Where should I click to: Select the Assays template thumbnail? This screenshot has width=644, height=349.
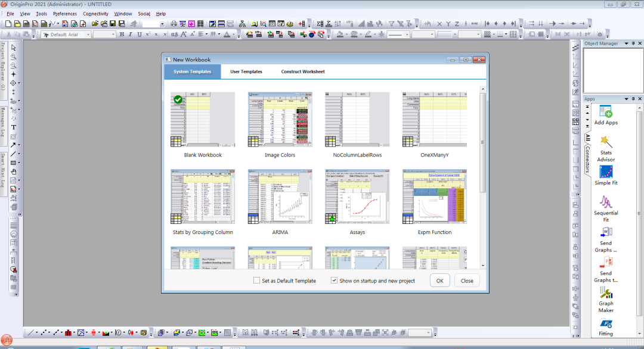point(357,197)
